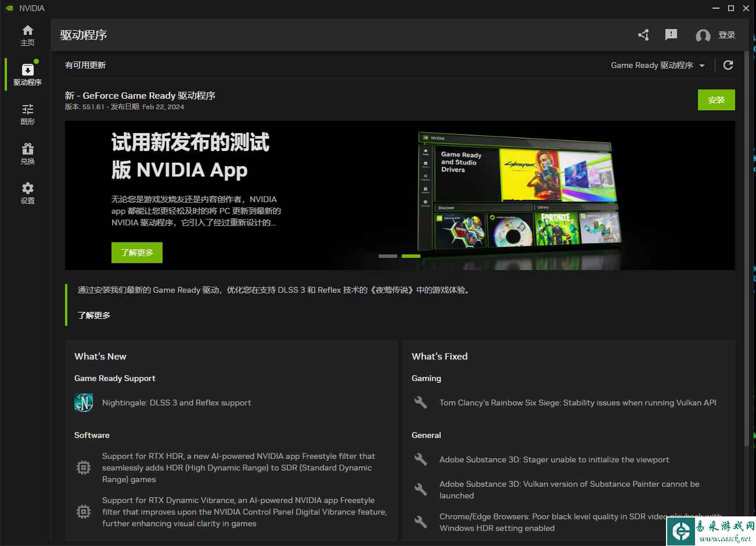The width and height of the screenshot is (756, 546).
Task: Select the 驱动程序 drivers sidebar item
Action: [x=27, y=74]
